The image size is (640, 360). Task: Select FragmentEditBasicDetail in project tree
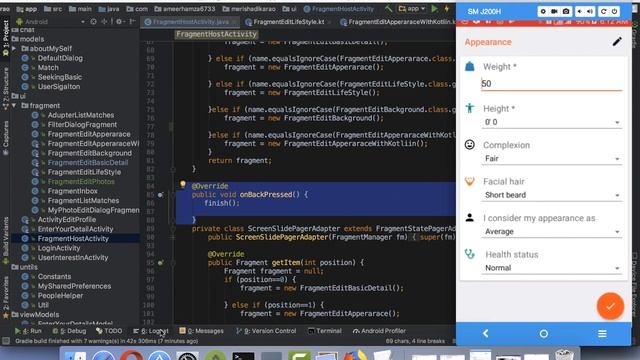point(88,162)
